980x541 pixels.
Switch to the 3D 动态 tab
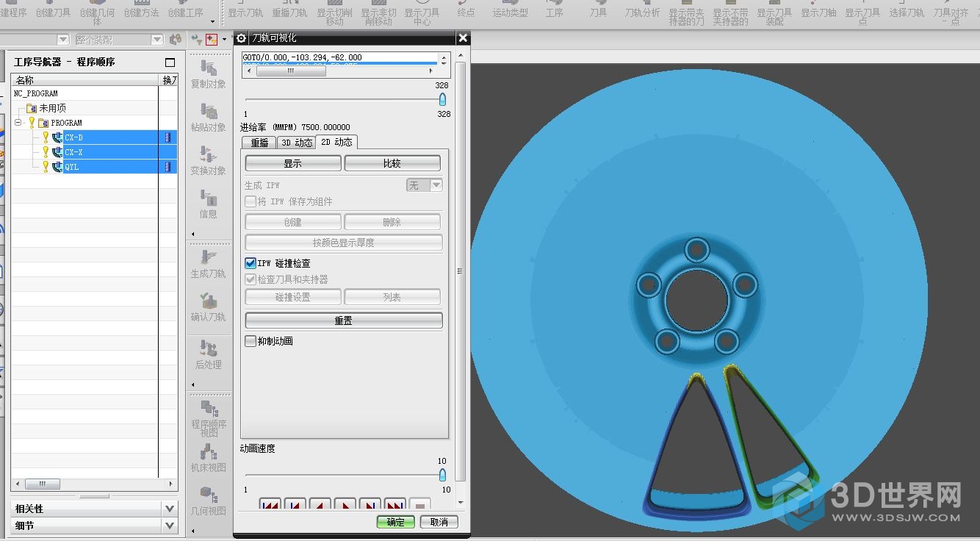pyautogui.click(x=297, y=143)
